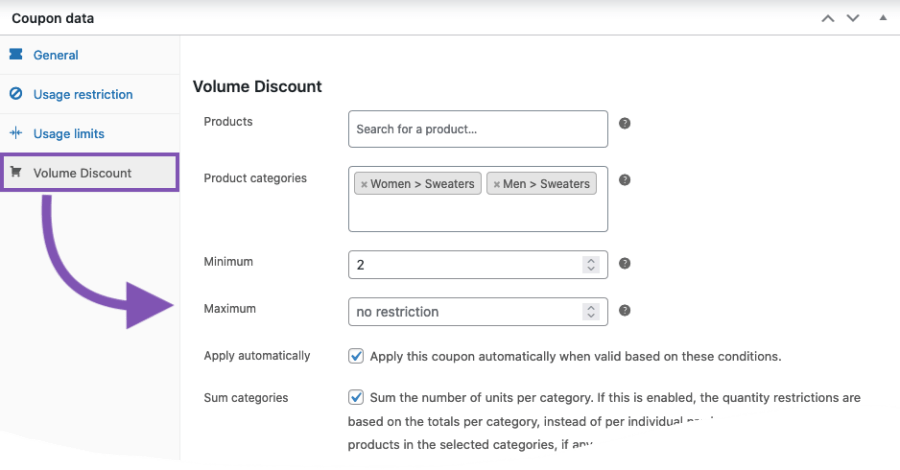Remove the Women > Sweaters category tag
900x470 pixels.
point(364,184)
